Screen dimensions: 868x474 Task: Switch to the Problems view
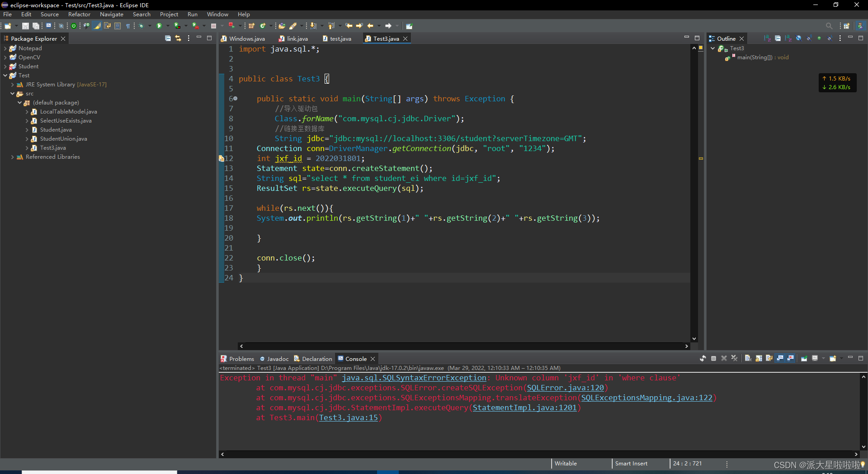coord(241,358)
